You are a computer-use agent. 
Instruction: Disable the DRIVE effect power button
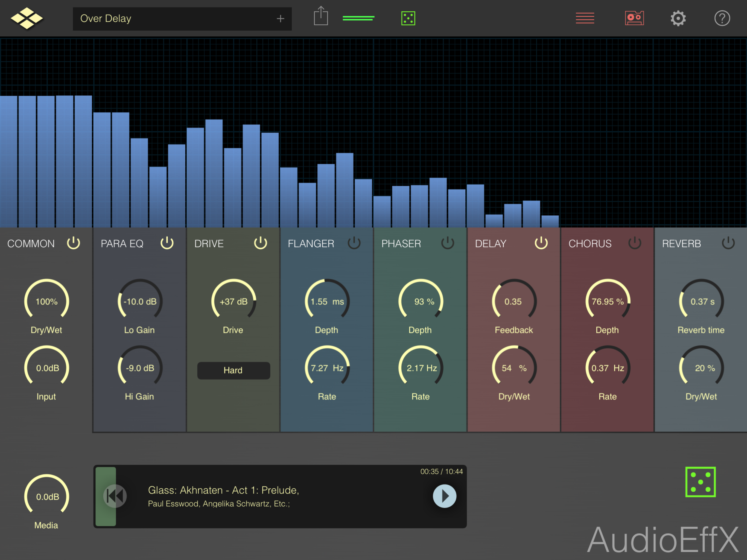coord(260,243)
